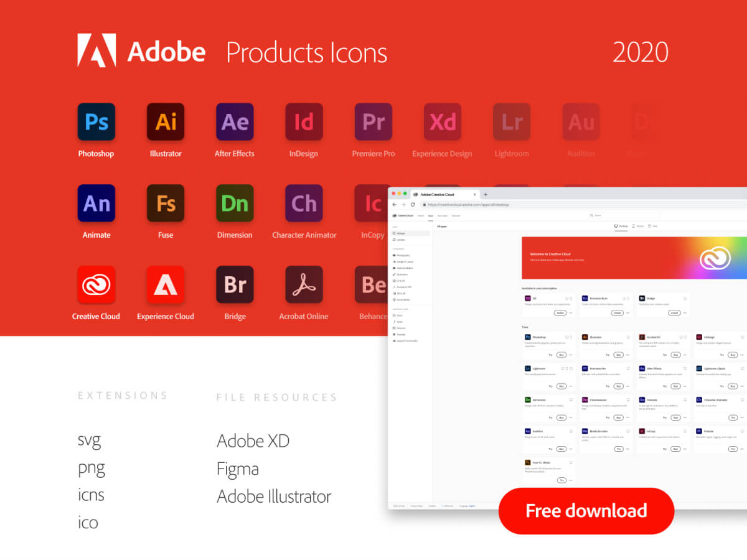Click the Character Animator Ch icon
Viewport: 747px width, 560px height.
click(304, 203)
